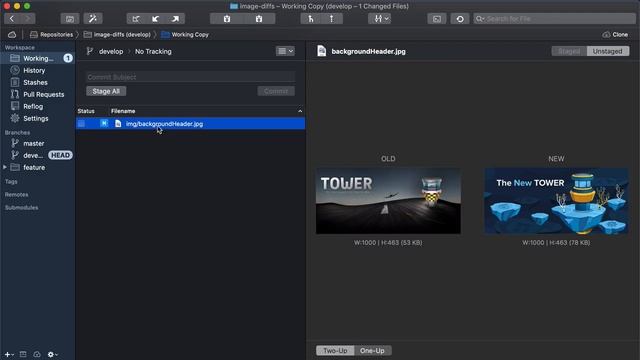Switch to Unstaged diff view
Viewport: 640px width, 360px height.
[608, 51]
